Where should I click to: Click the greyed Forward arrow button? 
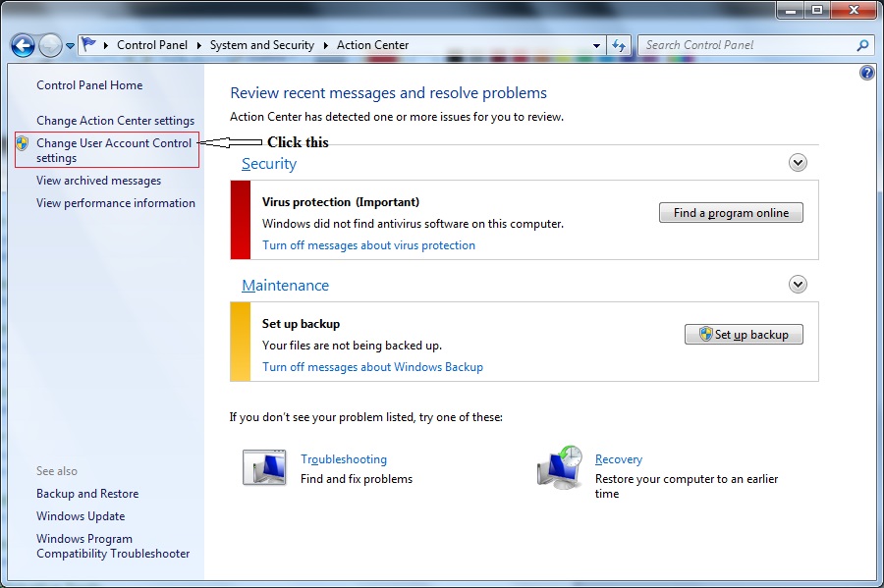pyautogui.click(x=50, y=45)
